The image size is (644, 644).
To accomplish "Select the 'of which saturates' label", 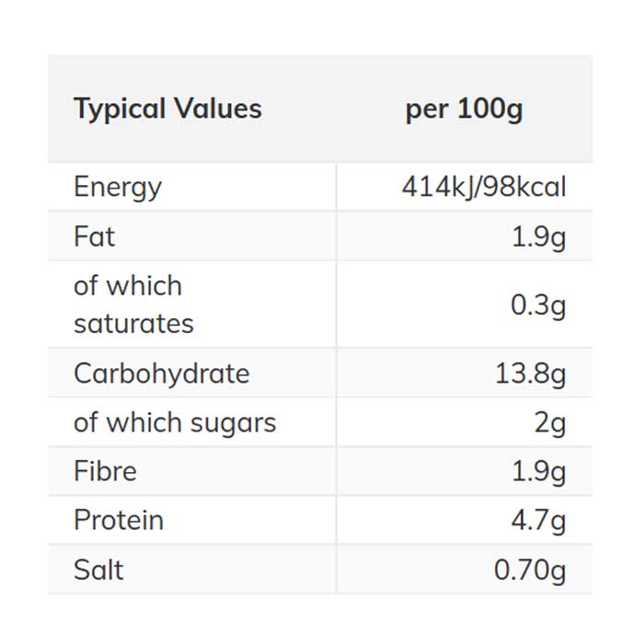I will pos(133,305).
